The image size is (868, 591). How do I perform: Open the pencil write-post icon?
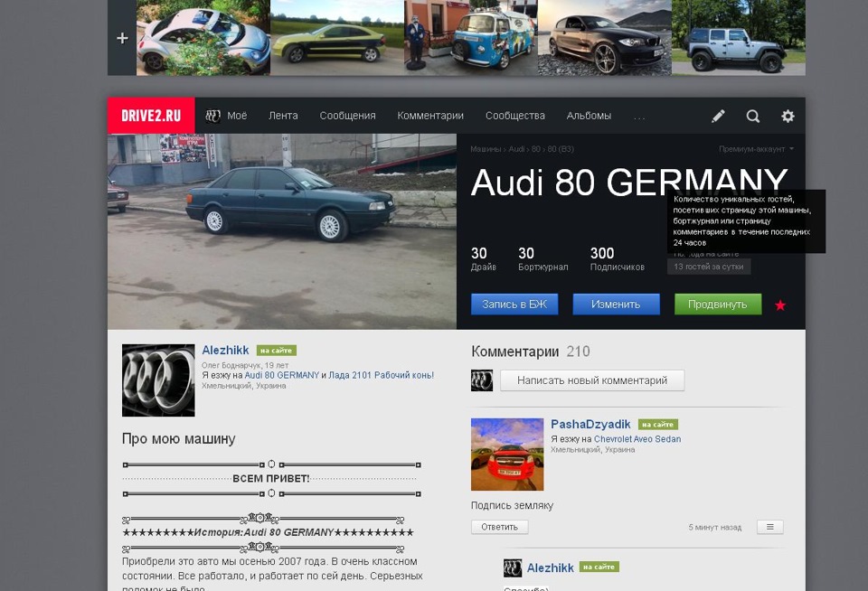pos(718,116)
